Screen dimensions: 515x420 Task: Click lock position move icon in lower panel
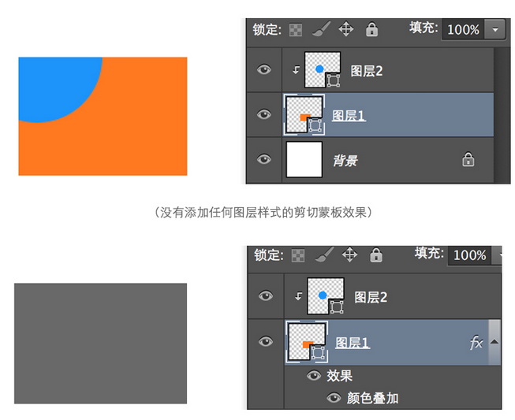pos(349,255)
